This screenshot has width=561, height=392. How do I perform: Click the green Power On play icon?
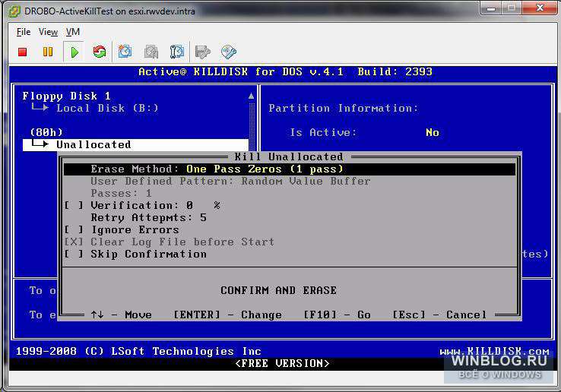click(x=74, y=52)
